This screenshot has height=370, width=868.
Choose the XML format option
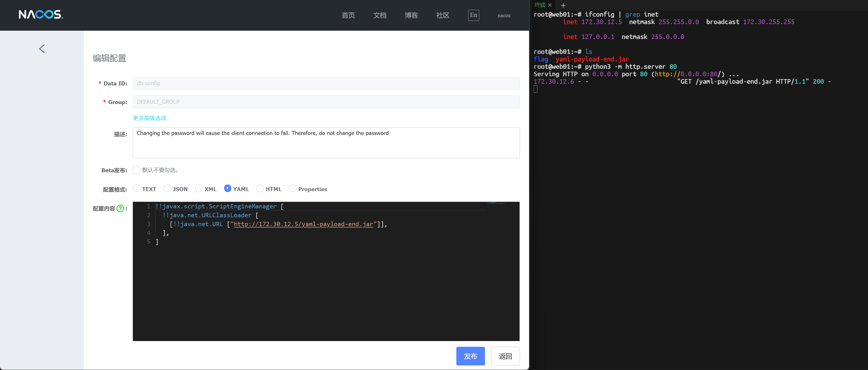[x=199, y=189]
